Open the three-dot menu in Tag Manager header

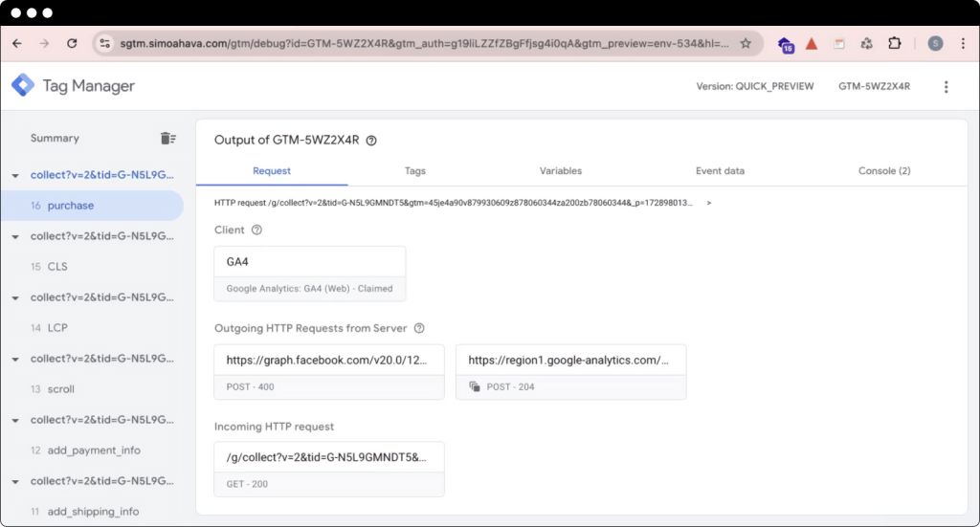click(x=946, y=86)
